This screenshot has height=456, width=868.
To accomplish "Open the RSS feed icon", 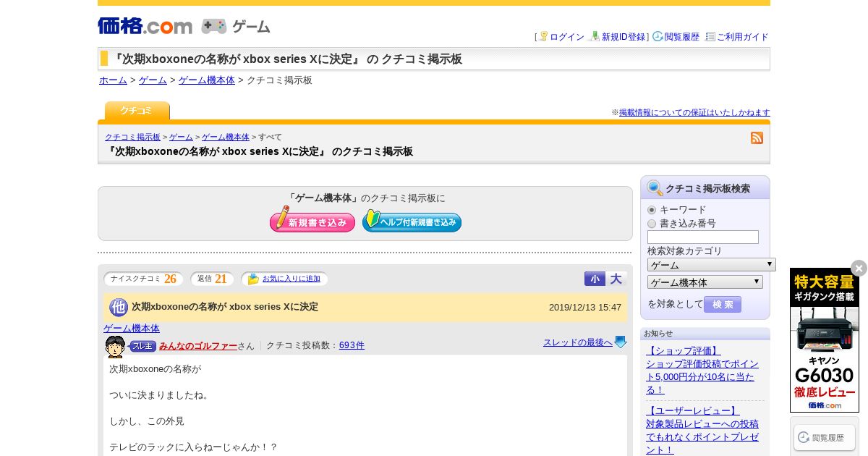I will [x=757, y=138].
